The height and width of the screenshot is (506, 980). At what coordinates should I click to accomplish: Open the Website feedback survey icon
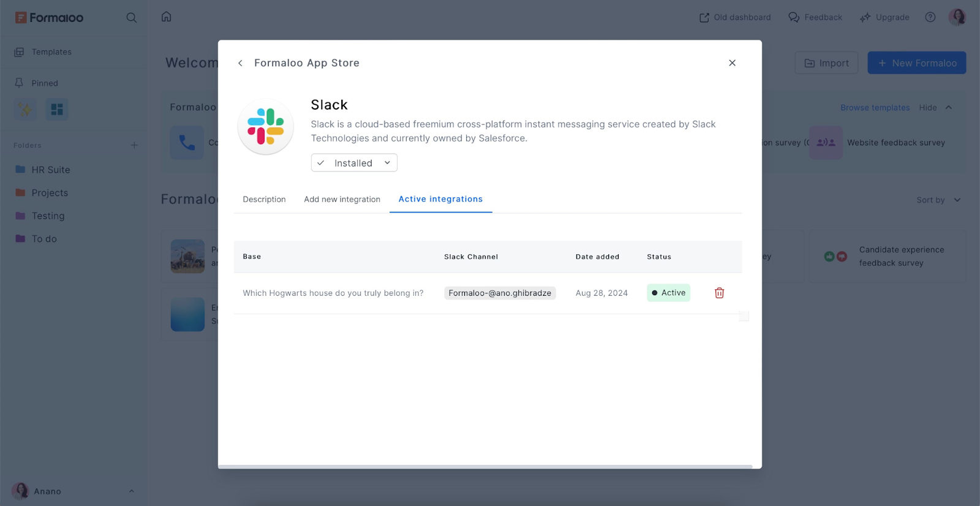tap(826, 143)
